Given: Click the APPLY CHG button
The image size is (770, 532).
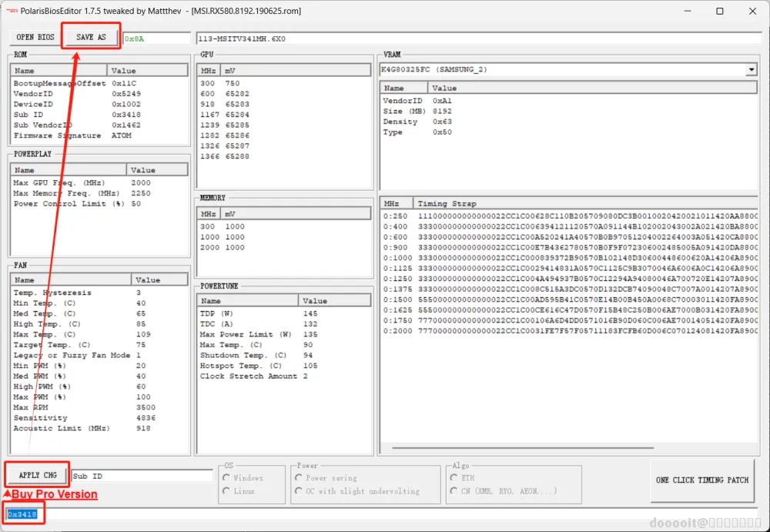Looking at the screenshot, I should [38, 475].
